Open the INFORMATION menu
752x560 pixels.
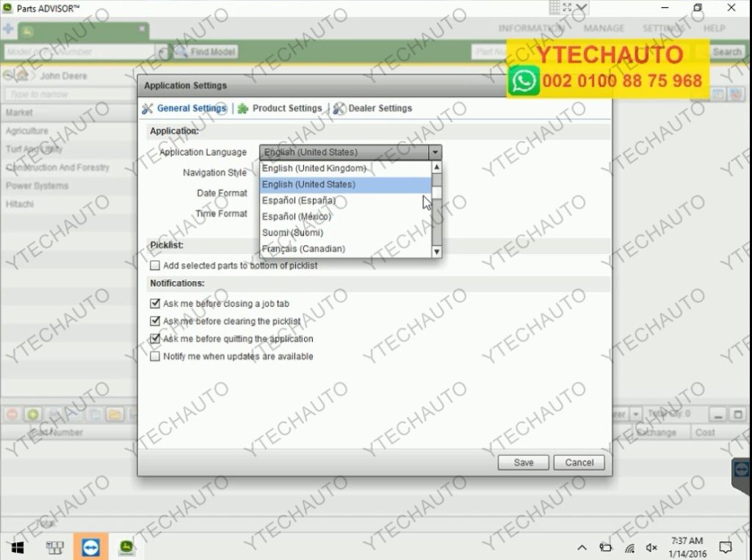532,29
